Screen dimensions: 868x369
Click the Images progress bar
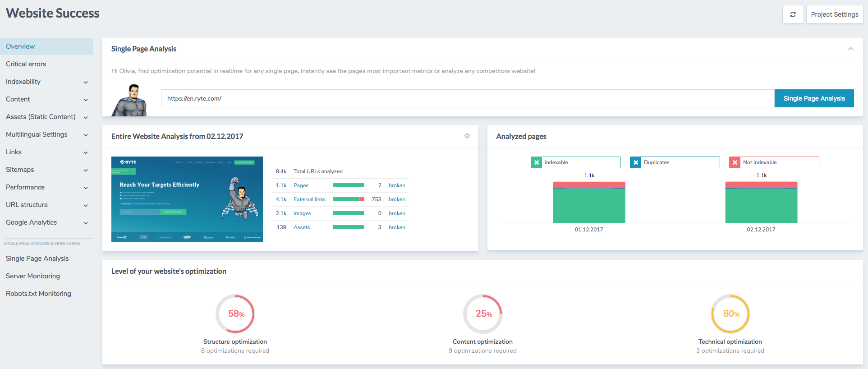(x=349, y=213)
